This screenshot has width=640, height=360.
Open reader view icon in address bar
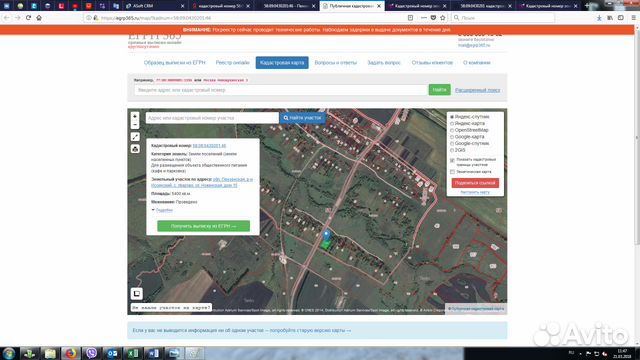(x=410, y=18)
